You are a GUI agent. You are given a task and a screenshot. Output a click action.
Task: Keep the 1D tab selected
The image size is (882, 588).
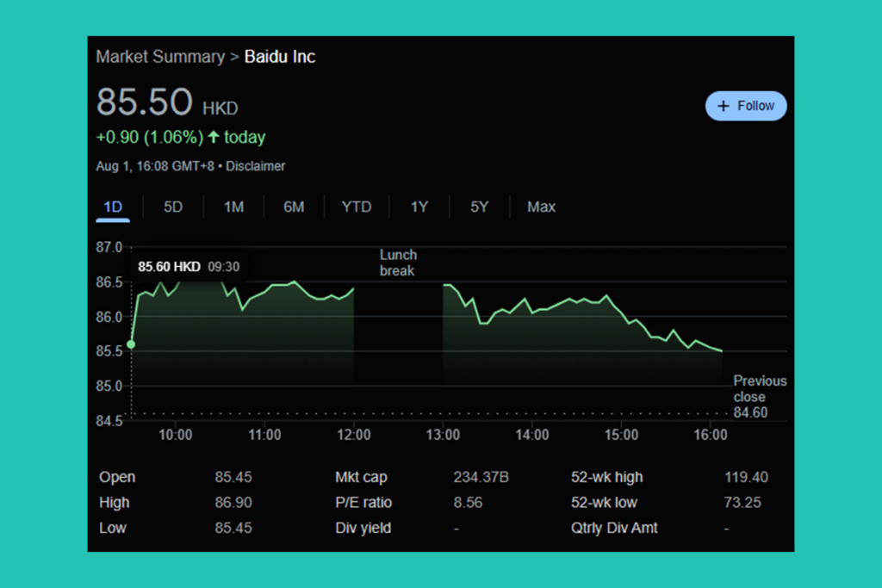113,207
